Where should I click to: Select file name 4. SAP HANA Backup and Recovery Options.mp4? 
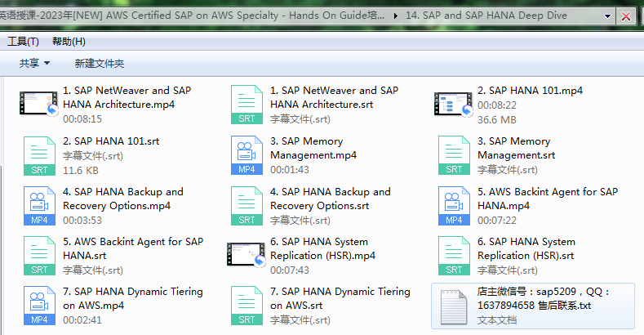click(123, 199)
